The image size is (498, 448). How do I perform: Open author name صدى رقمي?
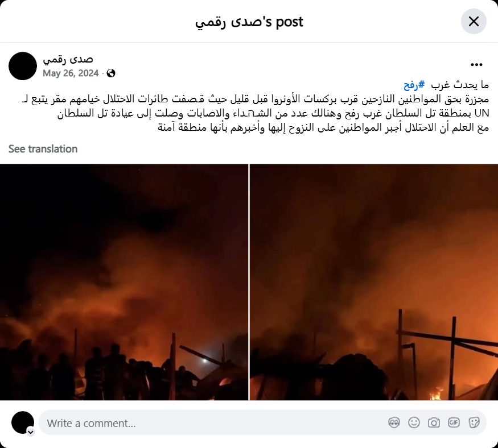pos(68,59)
